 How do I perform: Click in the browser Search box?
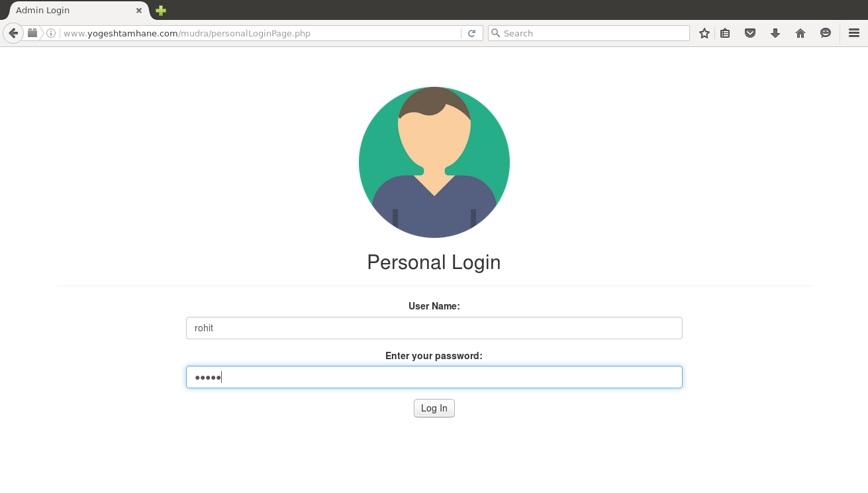coord(589,33)
